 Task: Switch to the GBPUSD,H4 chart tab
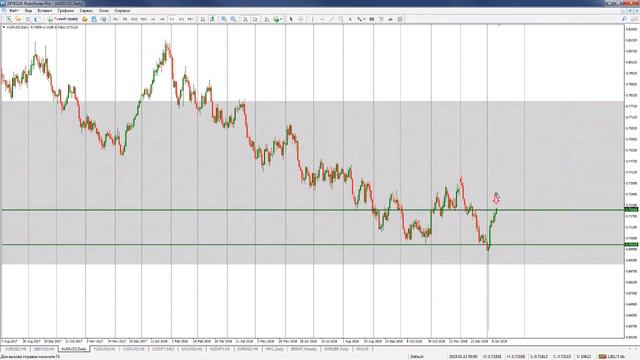click(x=44, y=349)
